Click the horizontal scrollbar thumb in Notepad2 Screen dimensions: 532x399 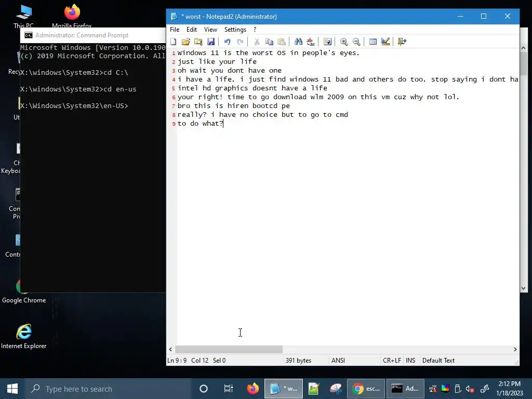click(x=229, y=349)
